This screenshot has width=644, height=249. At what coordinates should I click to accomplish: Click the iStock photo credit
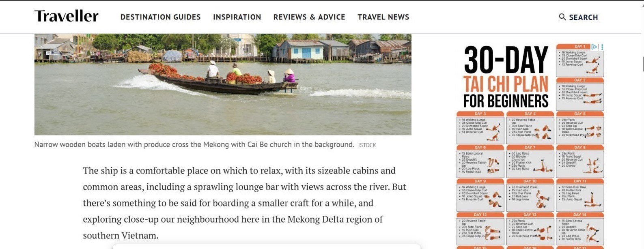click(367, 145)
